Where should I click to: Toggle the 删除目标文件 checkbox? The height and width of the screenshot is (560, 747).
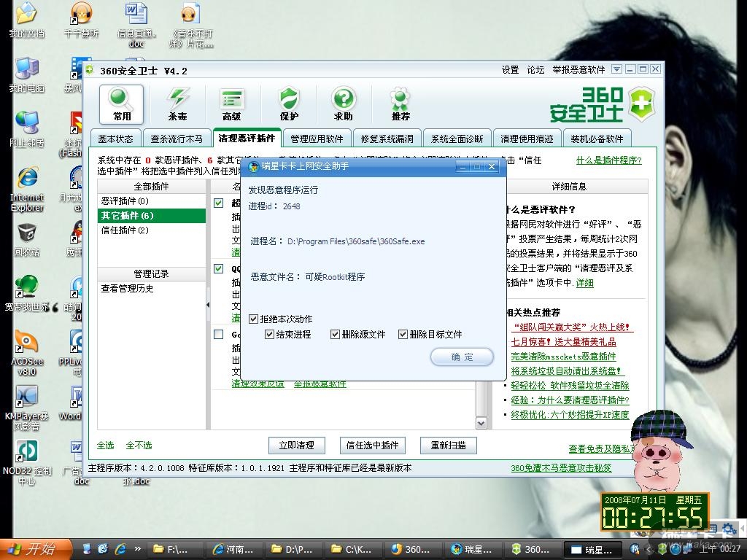click(403, 334)
